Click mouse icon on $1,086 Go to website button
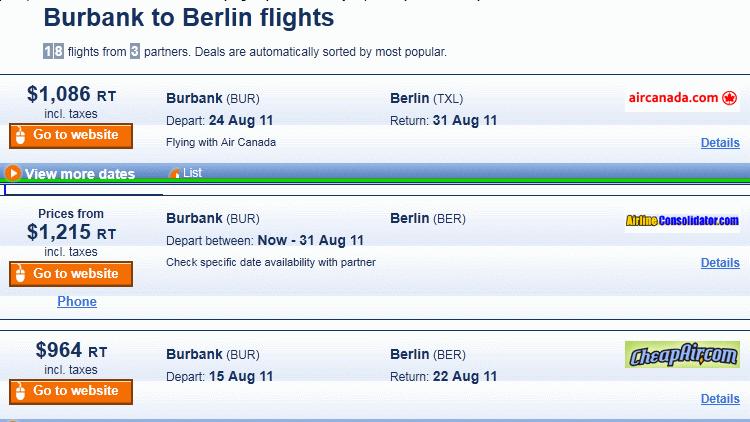Viewport: 750px width, 422px height. (20, 135)
